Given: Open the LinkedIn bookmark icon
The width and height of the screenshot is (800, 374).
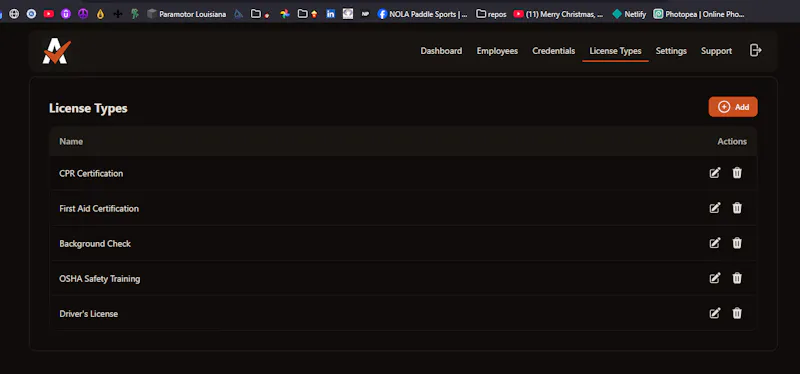Looking at the screenshot, I should click(x=331, y=14).
